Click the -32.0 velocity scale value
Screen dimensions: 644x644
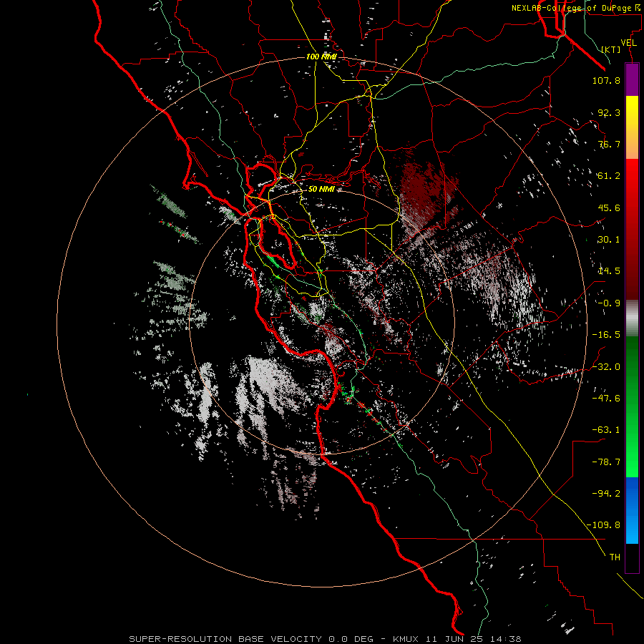(x=606, y=366)
